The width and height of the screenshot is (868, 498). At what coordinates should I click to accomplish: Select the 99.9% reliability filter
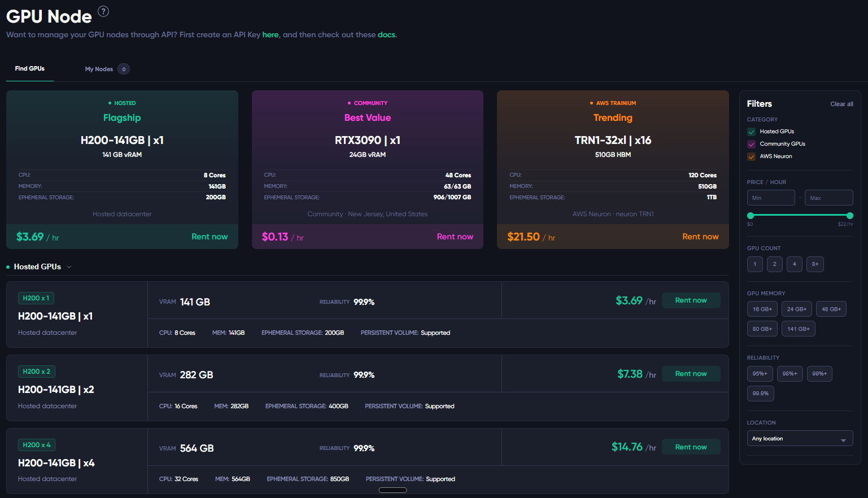click(761, 394)
